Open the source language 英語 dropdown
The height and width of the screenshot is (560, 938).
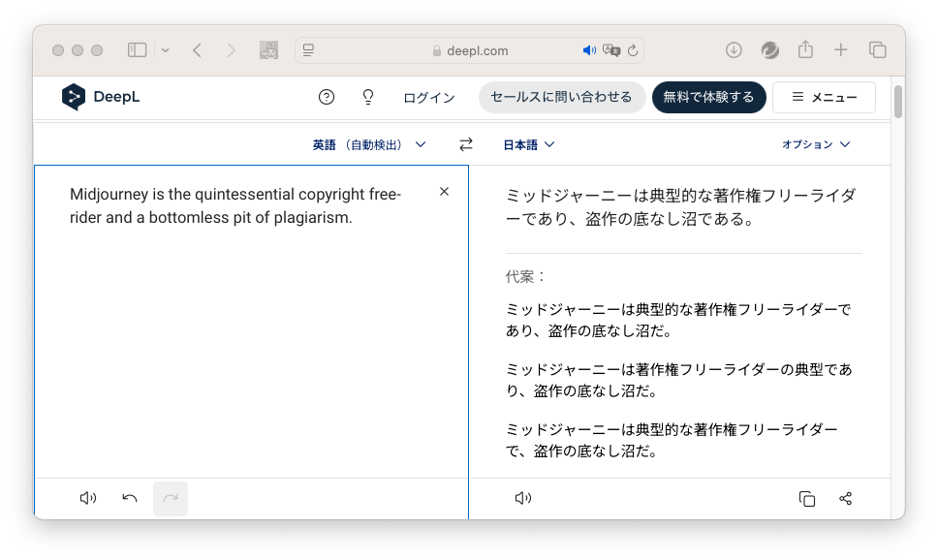pos(368,144)
